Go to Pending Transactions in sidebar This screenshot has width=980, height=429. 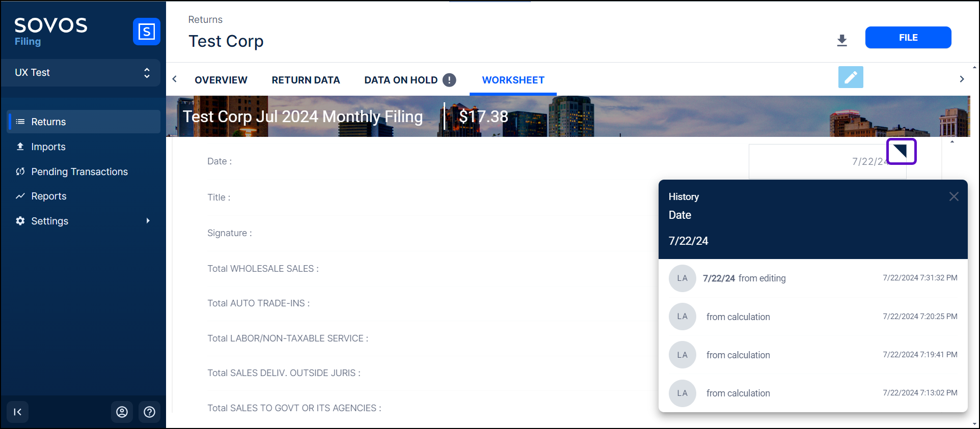79,171
